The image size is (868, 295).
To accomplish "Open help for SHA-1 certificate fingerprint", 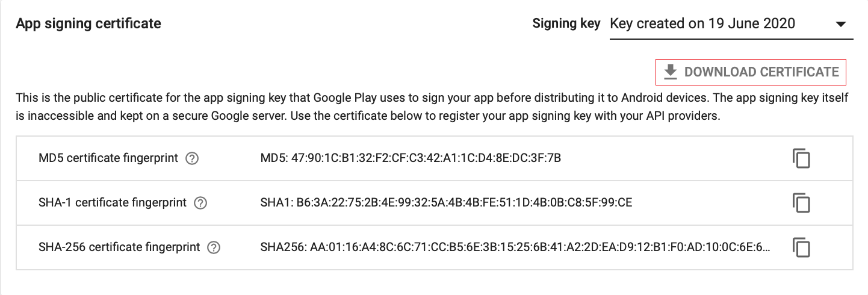I will [x=200, y=203].
